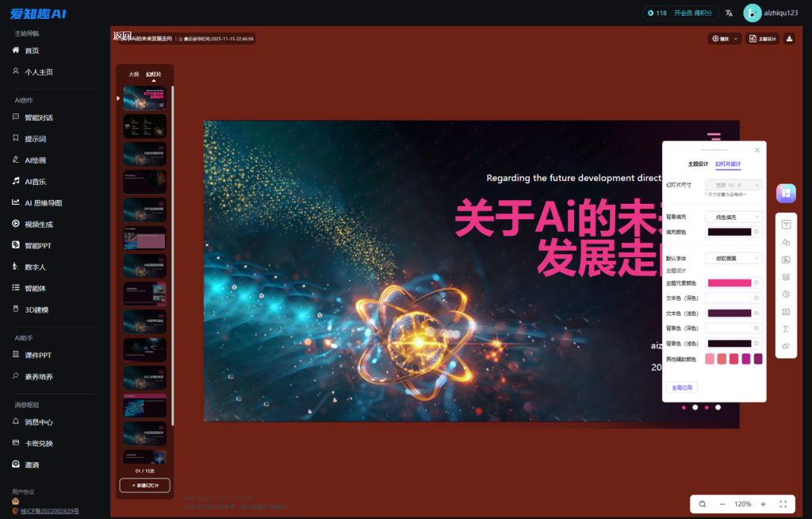This screenshot has height=519, width=812.
Task: Pick the 主题元素颜色 pink swatch
Action: 730,283
